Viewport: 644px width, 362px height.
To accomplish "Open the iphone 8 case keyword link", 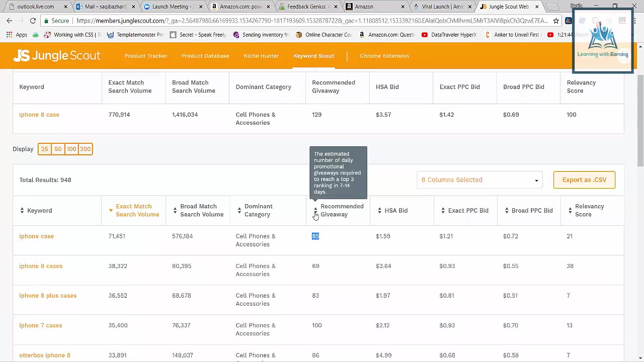I will coord(39,115).
